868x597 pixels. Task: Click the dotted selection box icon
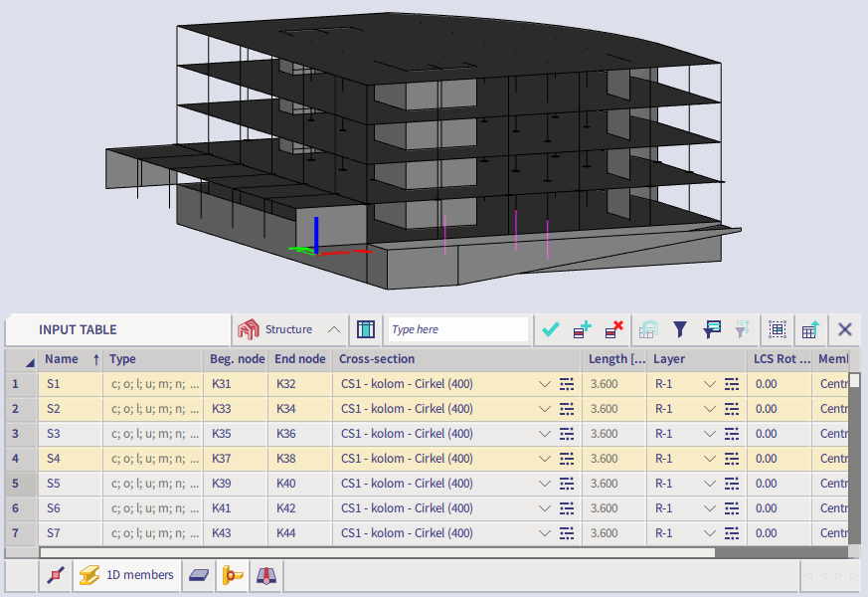tap(778, 329)
